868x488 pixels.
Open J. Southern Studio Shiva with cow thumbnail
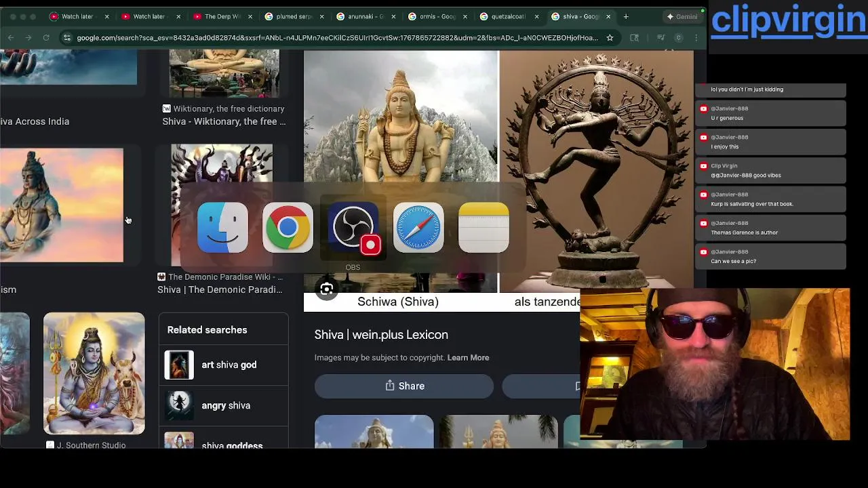point(94,373)
